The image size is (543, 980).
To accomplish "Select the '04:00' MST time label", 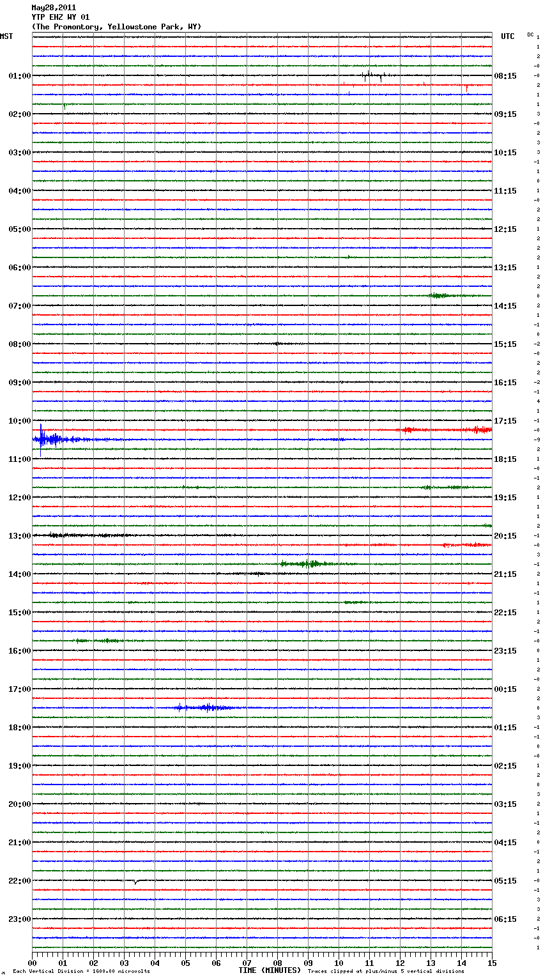I will pyautogui.click(x=20, y=191).
